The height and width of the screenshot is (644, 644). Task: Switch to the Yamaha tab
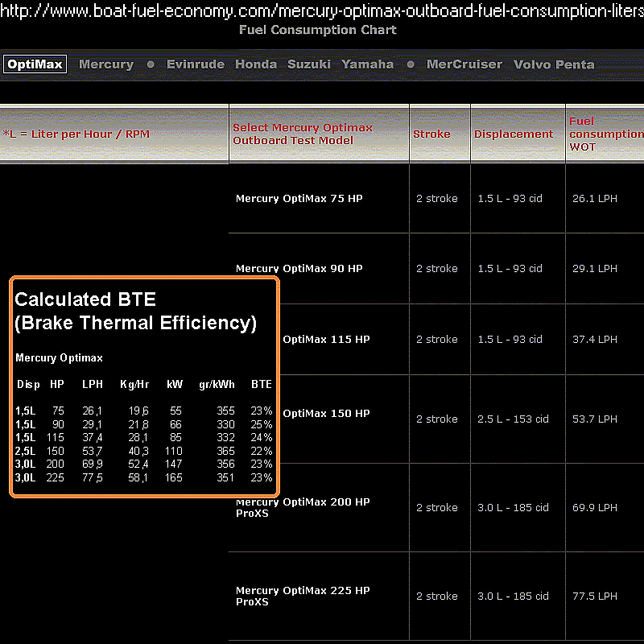[367, 64]
